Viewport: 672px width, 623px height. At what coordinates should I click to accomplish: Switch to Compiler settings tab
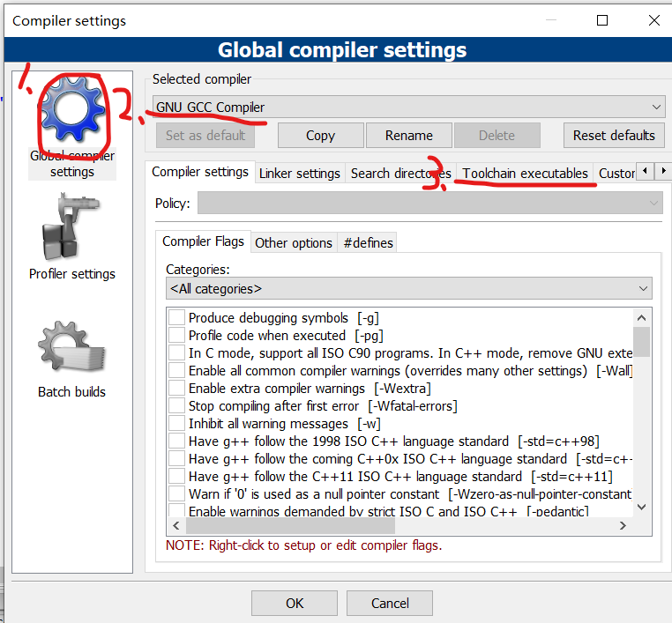[x=200, y=172]
